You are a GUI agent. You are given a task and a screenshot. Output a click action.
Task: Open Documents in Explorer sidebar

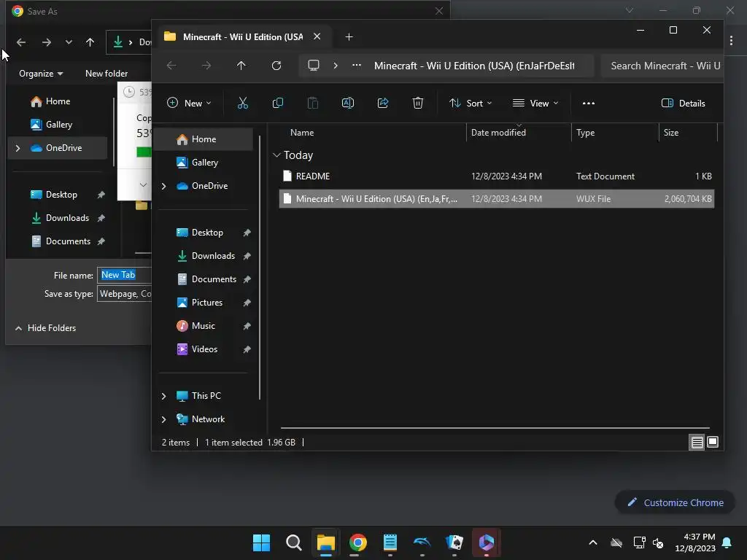pos(205,279)
